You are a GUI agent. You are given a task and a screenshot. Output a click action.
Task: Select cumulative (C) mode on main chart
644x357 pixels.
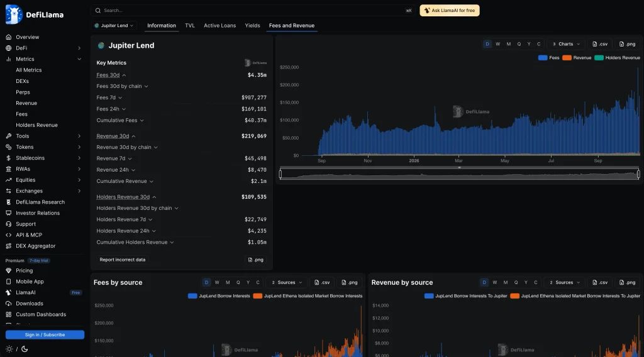pos(539,44)
